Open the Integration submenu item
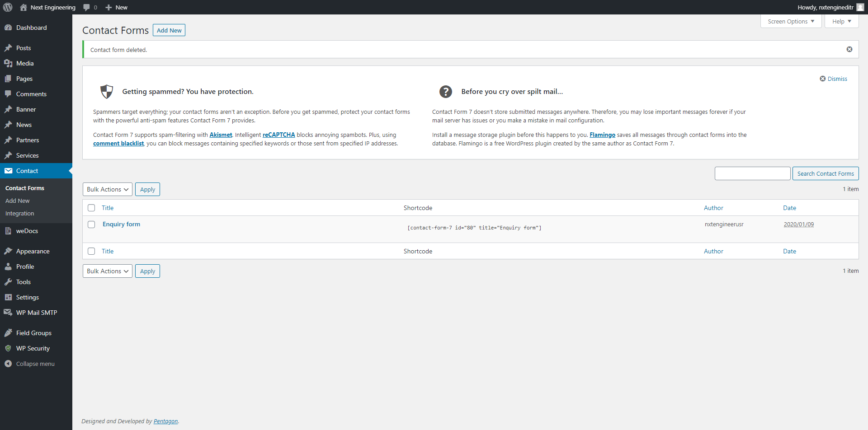The height and width of the screenshot is (430, 868). tap(20, 213)
